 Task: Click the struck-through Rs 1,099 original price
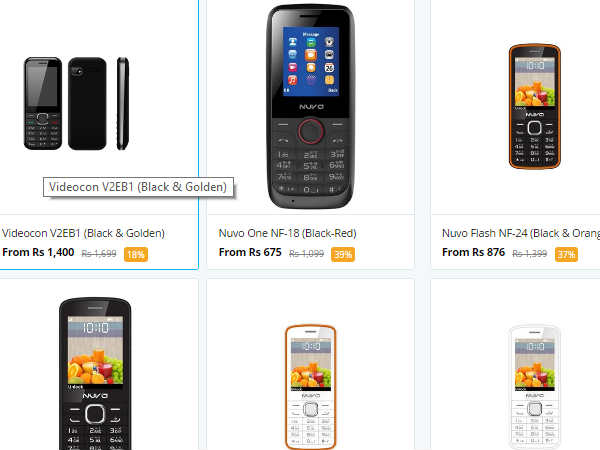tap(307, 253)
